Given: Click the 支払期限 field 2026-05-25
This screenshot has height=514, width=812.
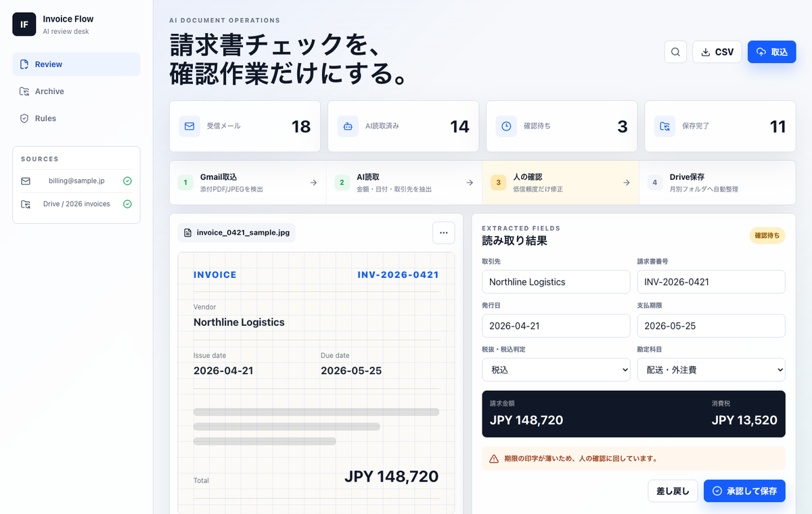Looking at the screenshot, I should pyautogui.click(x=711, y=326).
